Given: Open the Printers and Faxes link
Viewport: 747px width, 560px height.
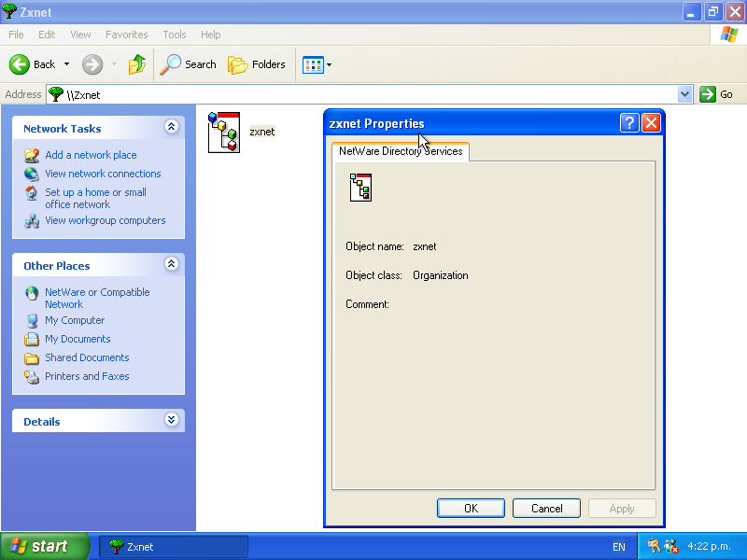Looking at the screenshot, I should tap(87, 376).
